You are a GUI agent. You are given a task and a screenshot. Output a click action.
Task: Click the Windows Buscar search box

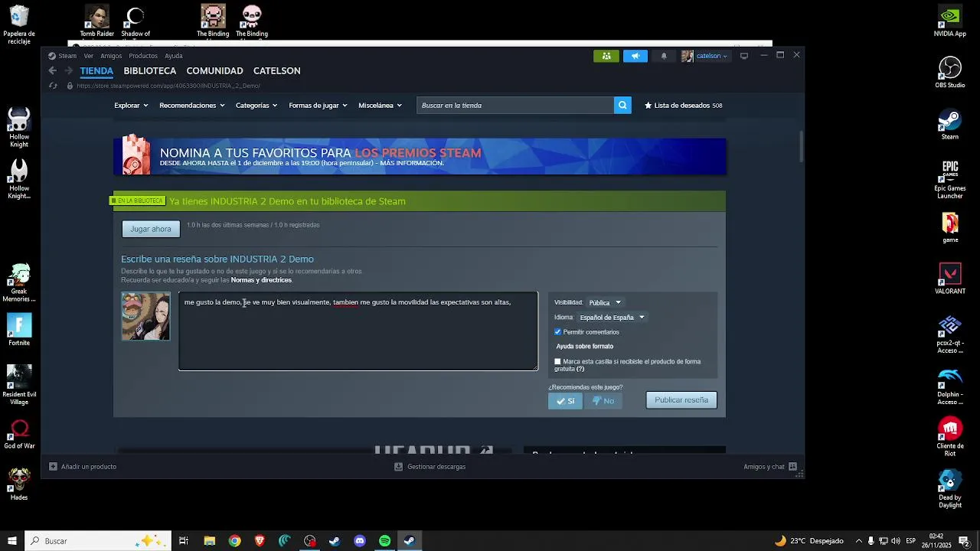click(98, 541)
